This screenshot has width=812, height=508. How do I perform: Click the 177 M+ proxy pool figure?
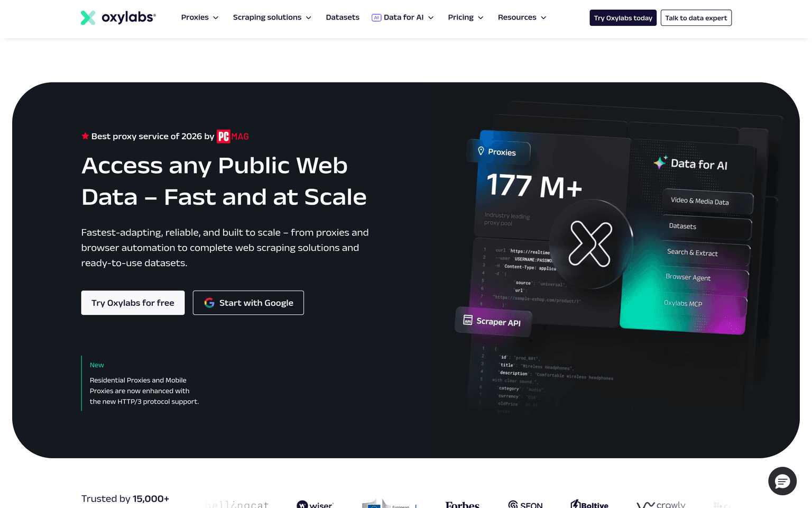point(534,186)
